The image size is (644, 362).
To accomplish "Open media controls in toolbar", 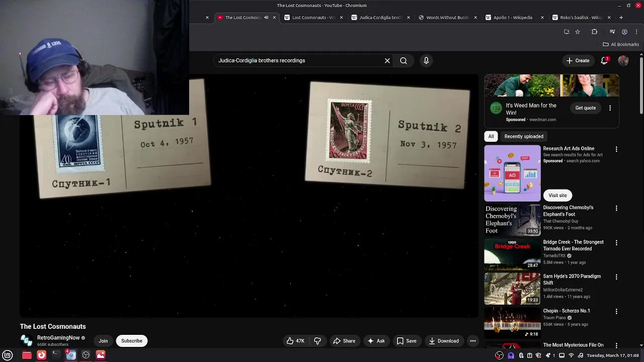I will tap(612, 32).
